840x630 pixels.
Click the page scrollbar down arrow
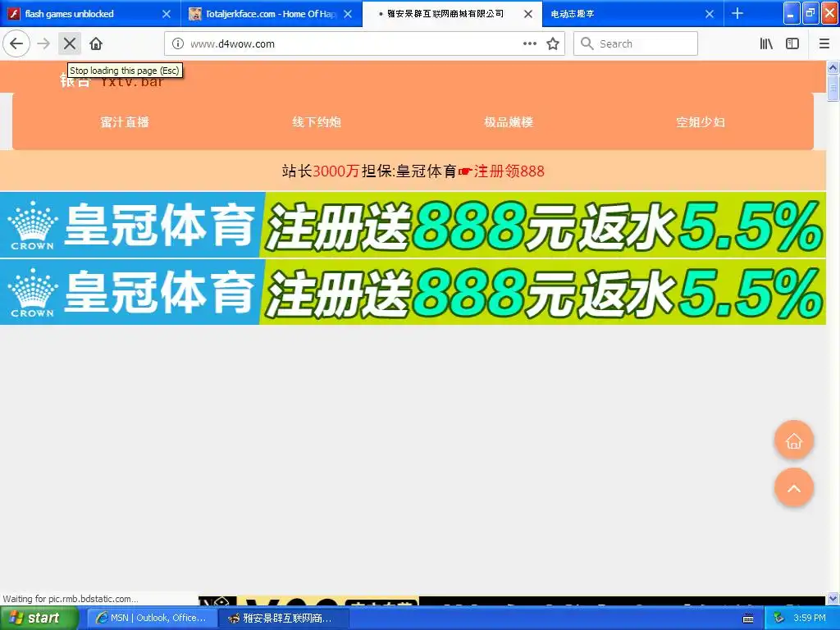pyautogui.click(x=833, y=598)
